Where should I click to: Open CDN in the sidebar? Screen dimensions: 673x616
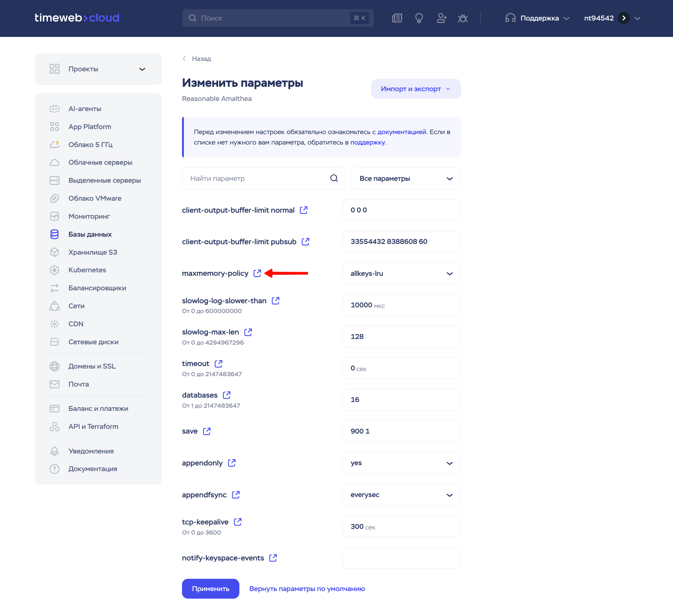[76, 324]
